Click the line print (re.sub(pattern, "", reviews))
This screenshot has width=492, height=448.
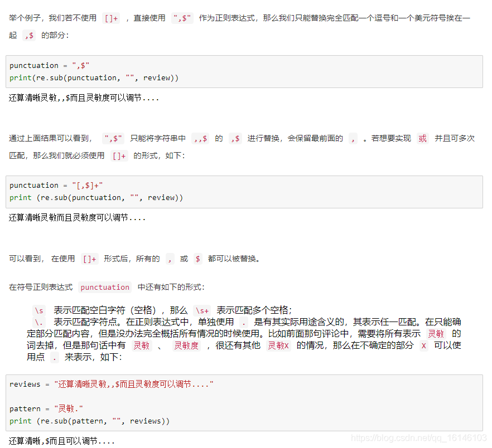pos(89,421)
